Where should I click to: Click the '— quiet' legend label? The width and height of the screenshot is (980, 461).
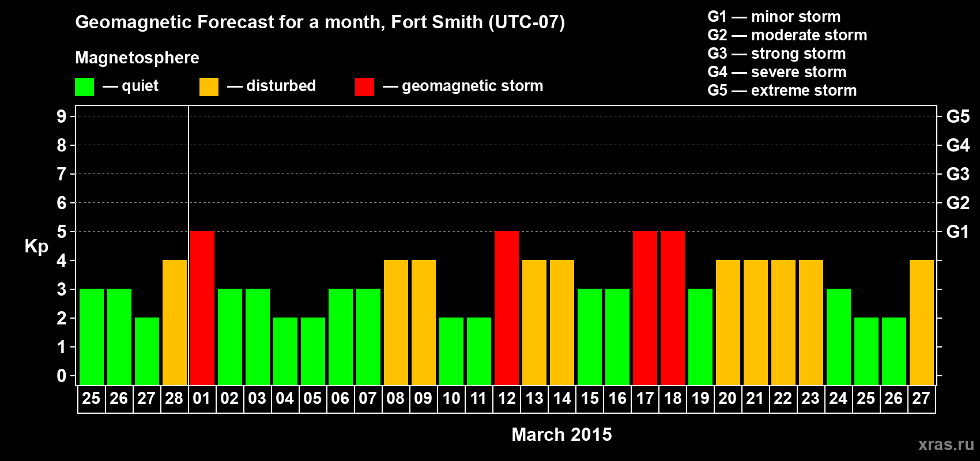[130, 86]
